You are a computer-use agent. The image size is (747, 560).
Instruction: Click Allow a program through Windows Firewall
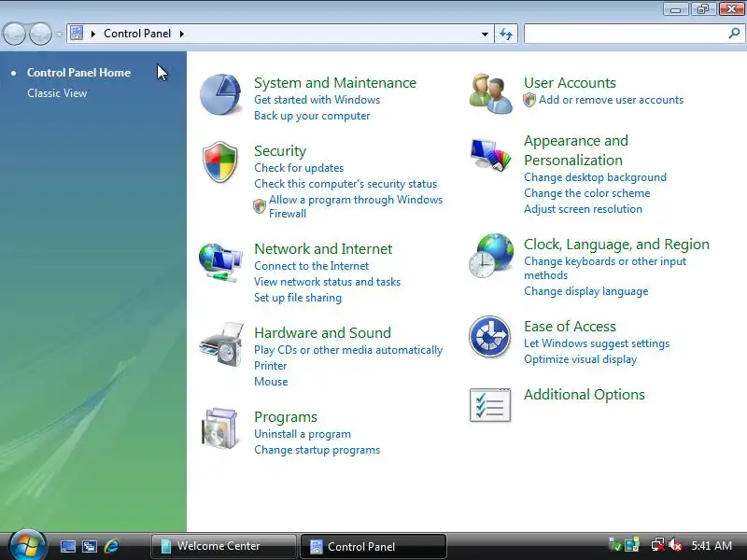click(x=356, y=206)
